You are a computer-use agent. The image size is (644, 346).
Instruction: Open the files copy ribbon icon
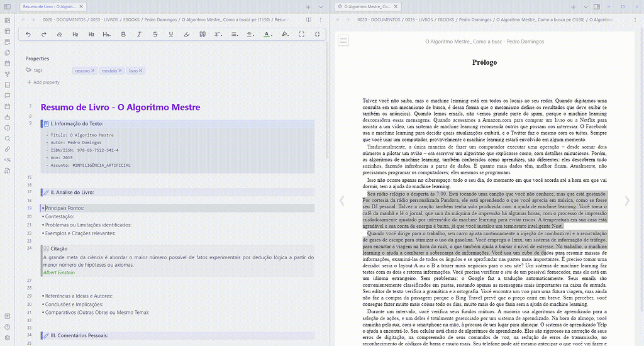(8, 53)
